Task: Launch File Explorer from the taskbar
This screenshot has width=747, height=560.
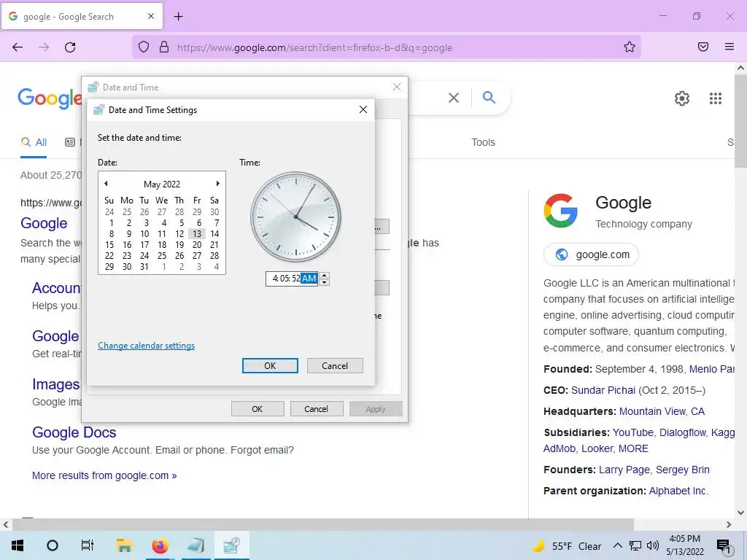Action: [x=124, y=545]
